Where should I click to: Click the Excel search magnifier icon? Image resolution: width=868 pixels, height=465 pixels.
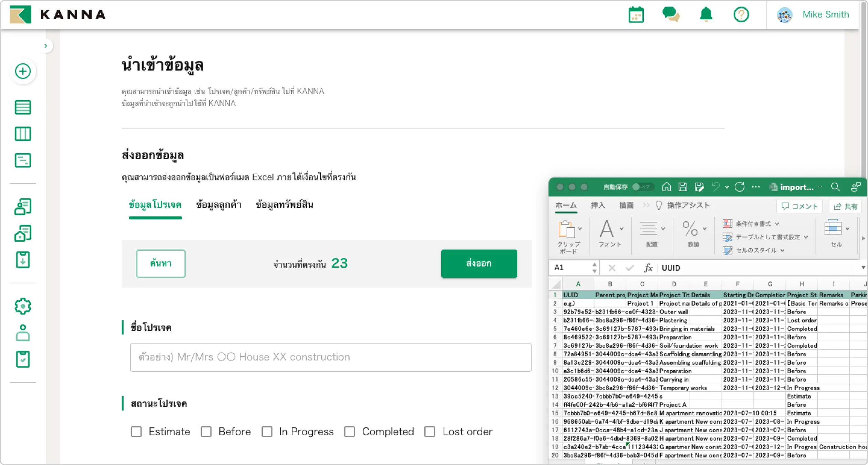click(x=835, y=187)
